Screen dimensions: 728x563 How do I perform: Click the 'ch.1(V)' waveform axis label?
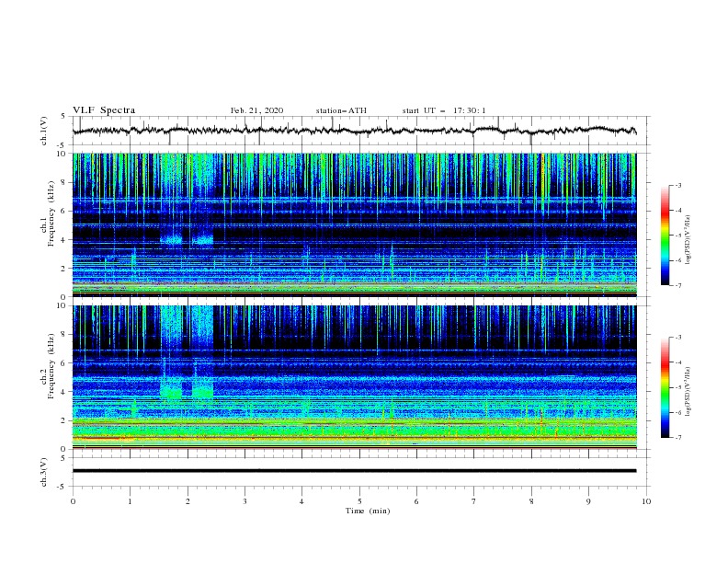coord(43,131)
